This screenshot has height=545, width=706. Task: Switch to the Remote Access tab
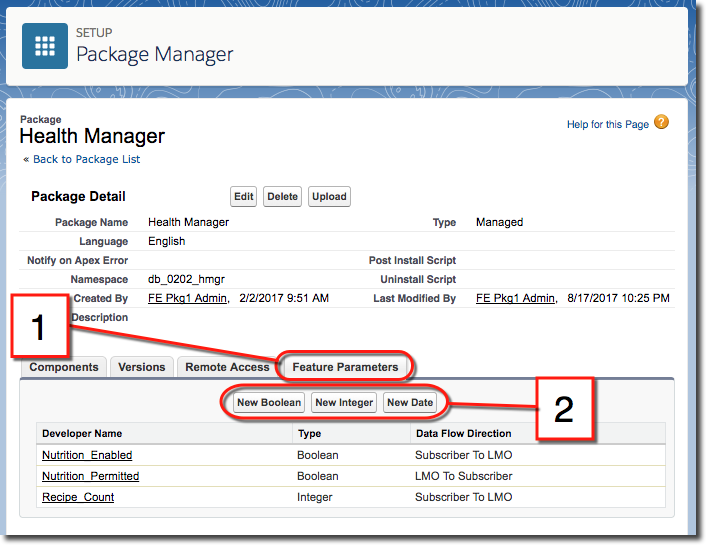[x=227, y=367]
